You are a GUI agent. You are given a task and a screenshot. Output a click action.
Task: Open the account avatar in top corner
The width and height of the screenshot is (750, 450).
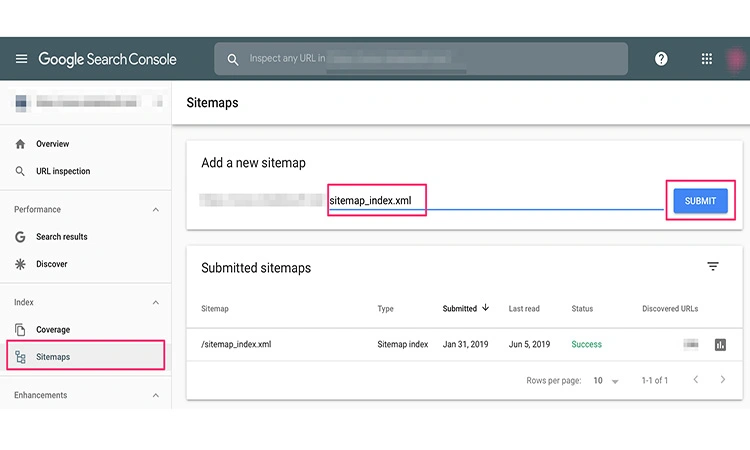(736, 59)
